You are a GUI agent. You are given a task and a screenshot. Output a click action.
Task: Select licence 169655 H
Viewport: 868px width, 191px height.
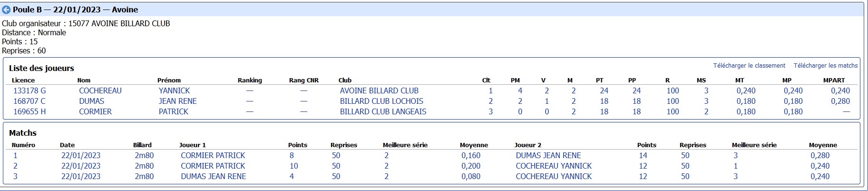coord(29,111)
